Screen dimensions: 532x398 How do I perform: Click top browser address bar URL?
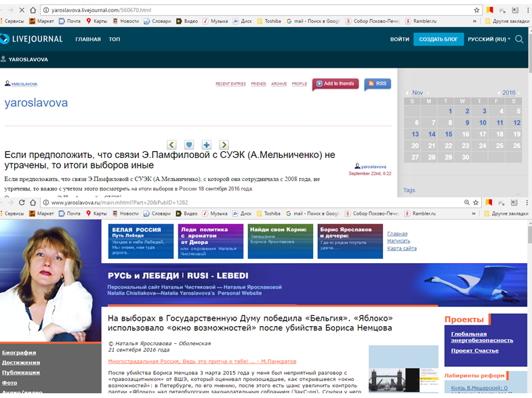[101, 10]
